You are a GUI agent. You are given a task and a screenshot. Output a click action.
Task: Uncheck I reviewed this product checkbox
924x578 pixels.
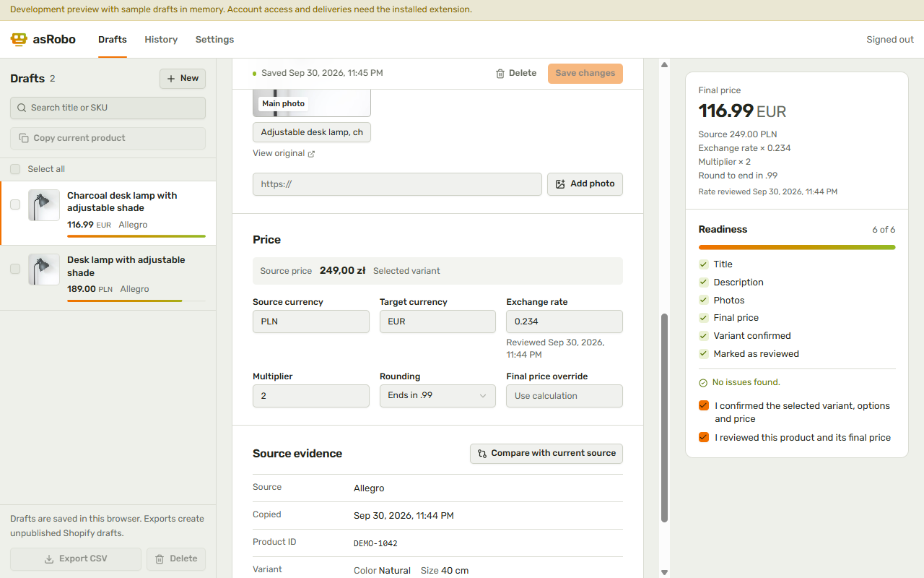(x=704, y=438)
